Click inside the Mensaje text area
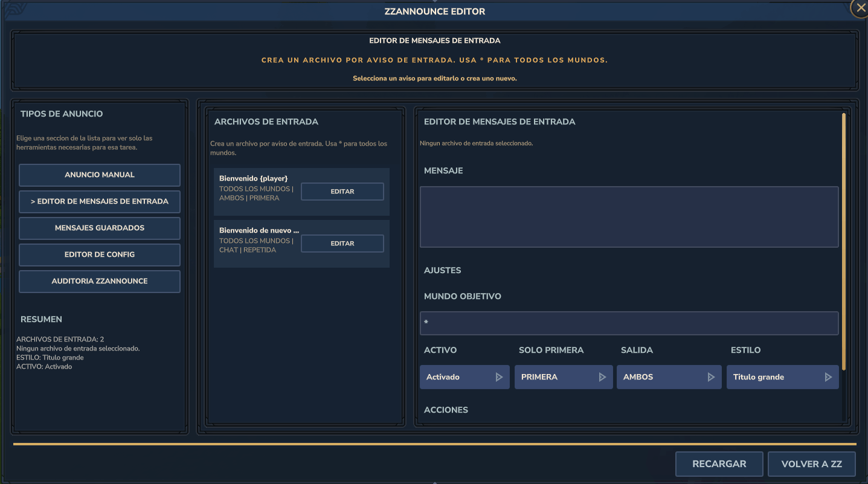The image size is (868, 484). 629,217
